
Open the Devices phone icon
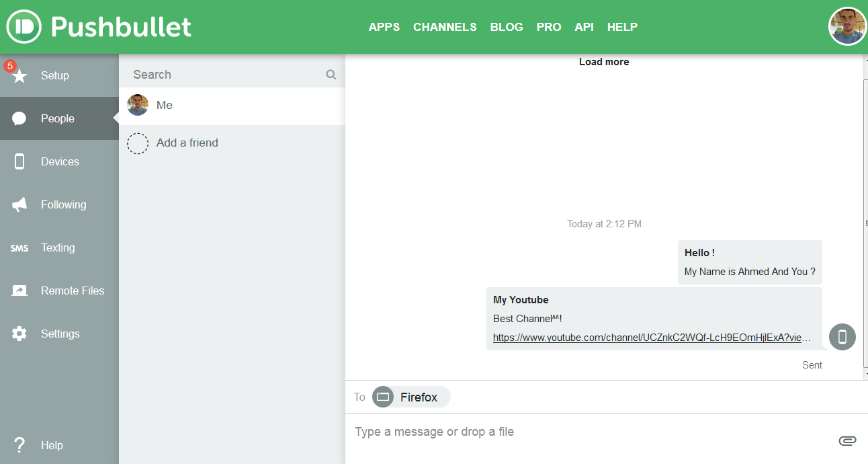pyautogui.click(x=19, y=161)
